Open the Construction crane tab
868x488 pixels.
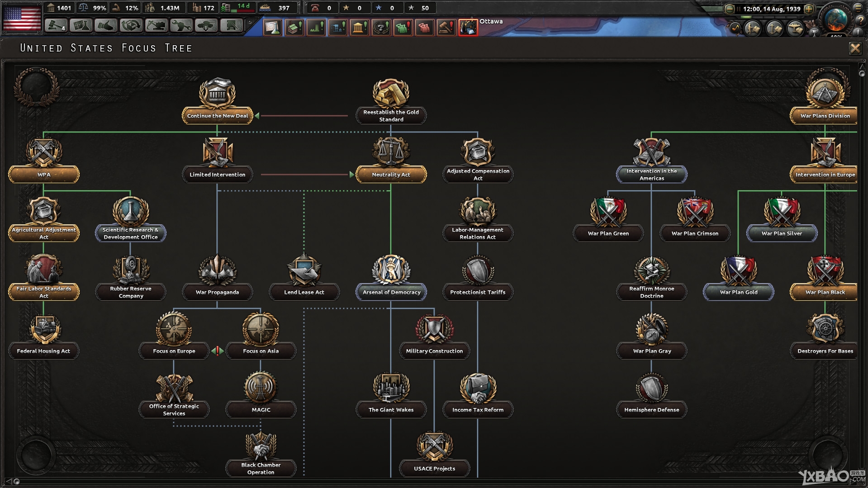(x=156, y=26)
